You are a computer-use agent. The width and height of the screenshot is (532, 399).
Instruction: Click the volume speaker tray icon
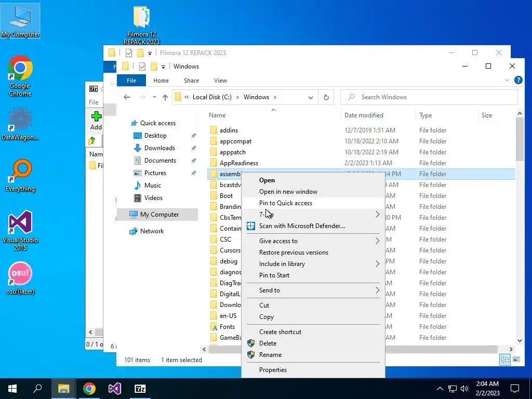(464, 389)
